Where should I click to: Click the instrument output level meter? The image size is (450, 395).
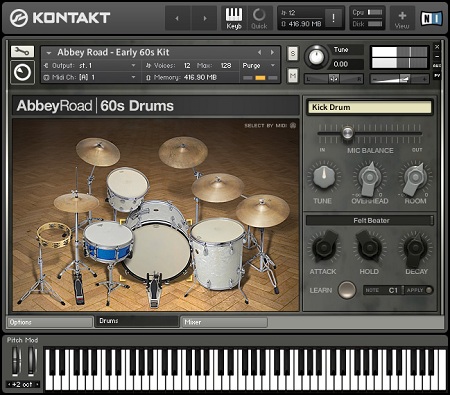(x=400, y=57)
